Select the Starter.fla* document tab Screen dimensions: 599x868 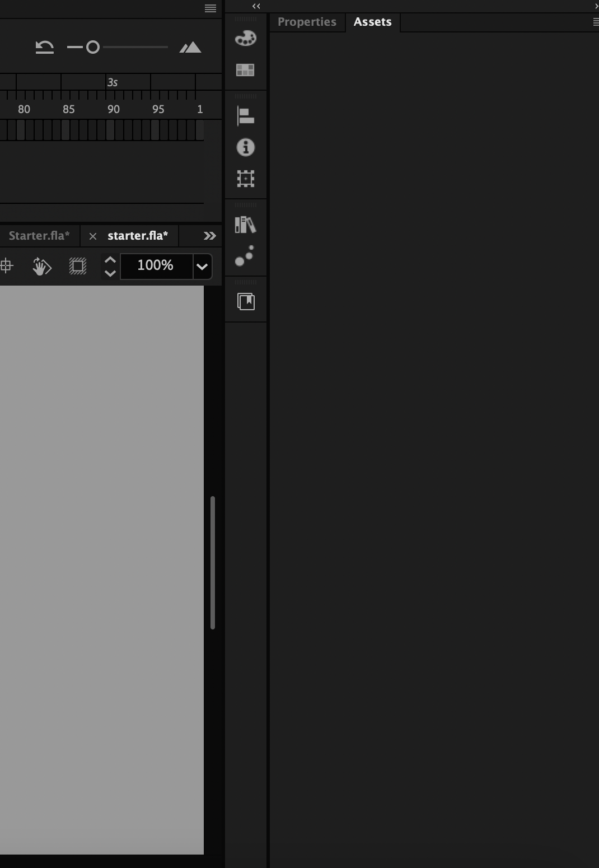(x=39, y=236)
